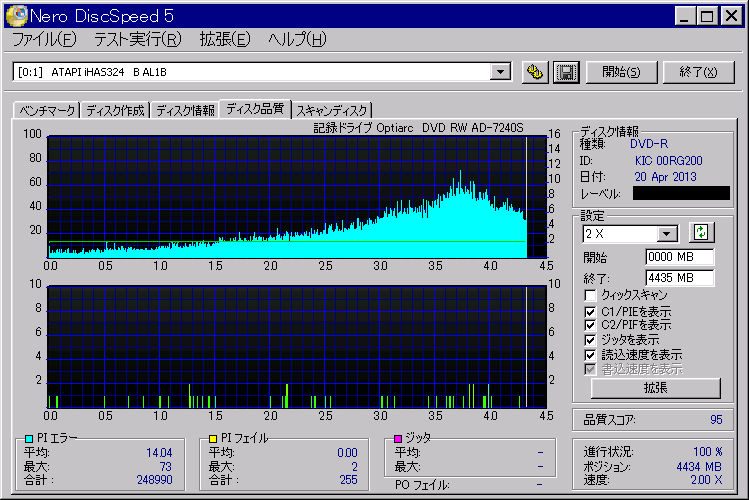Open the ヘルプ(H) menu
749x500 pixels.
[297, 39]
